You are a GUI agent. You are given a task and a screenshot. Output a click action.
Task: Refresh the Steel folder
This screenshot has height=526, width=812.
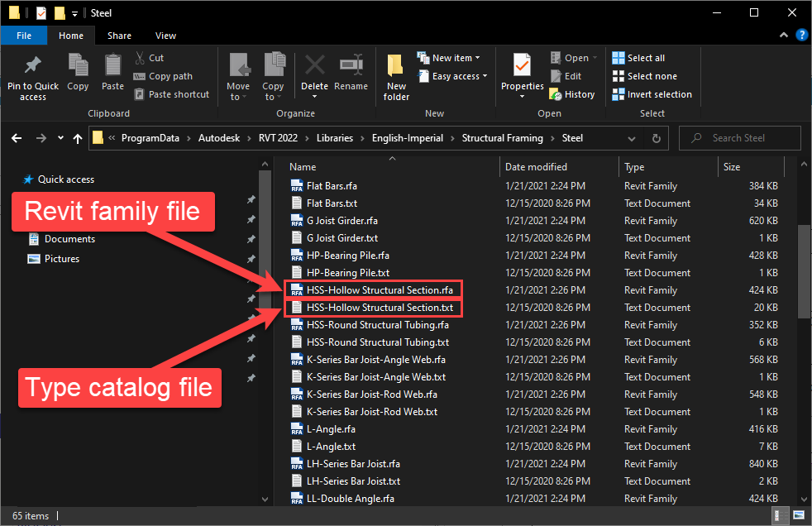[656, 139]
